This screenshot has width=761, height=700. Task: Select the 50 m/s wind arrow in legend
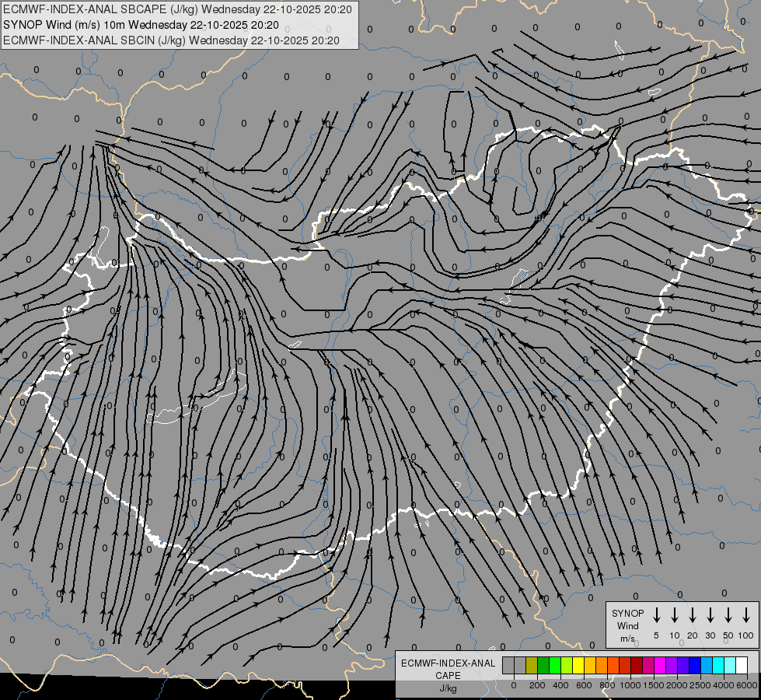point(728,615)
